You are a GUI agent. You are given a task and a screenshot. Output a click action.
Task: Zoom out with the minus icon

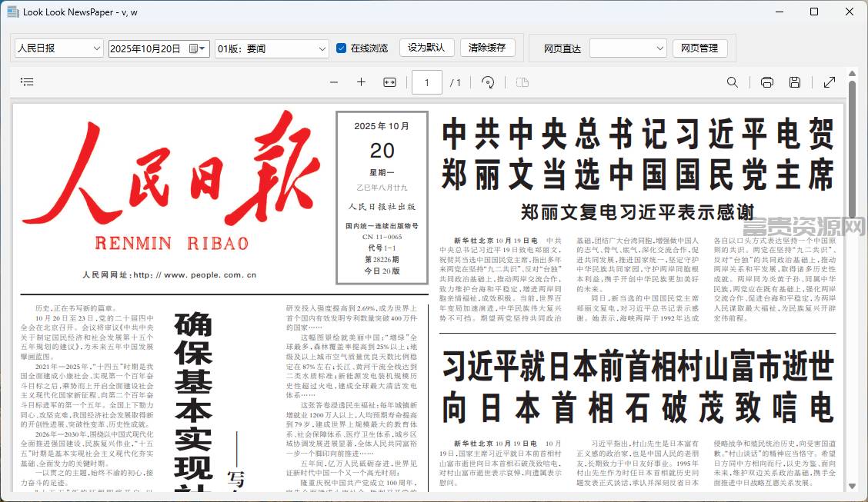click(334, 82)
